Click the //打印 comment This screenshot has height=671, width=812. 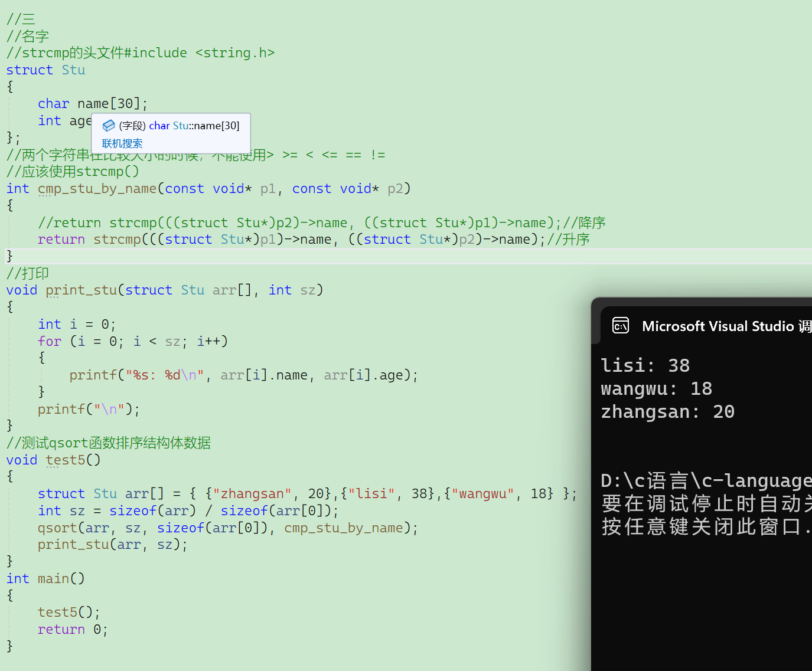coord(28,273)
